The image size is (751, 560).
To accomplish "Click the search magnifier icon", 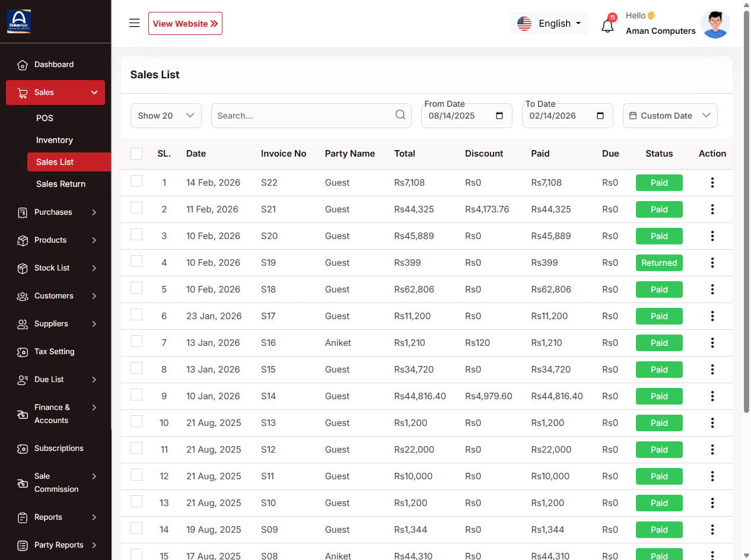I will point(400,115).
